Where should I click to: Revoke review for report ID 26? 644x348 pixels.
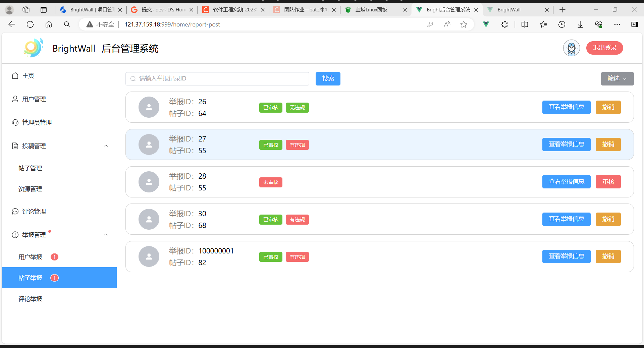pos(608,107)
